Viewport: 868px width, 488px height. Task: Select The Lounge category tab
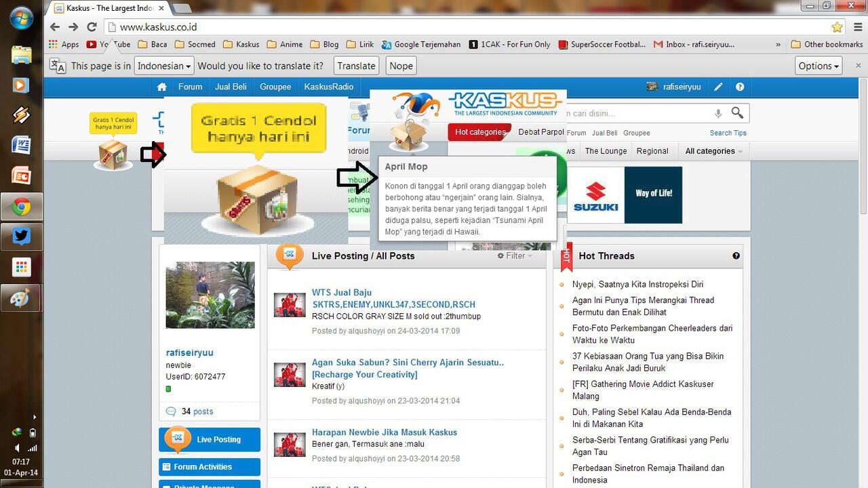pyautogui.click(x=606, y=151)
